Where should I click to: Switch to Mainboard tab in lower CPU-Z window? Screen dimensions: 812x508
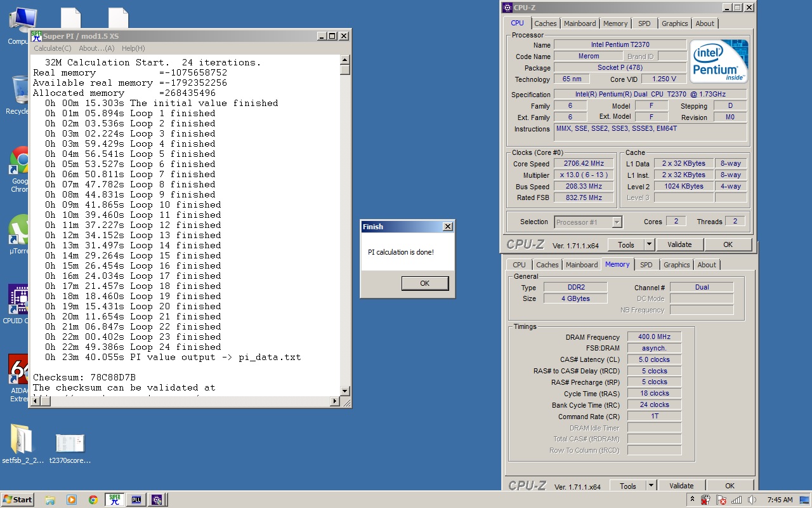pyautogui.click(x=582, y=265)
